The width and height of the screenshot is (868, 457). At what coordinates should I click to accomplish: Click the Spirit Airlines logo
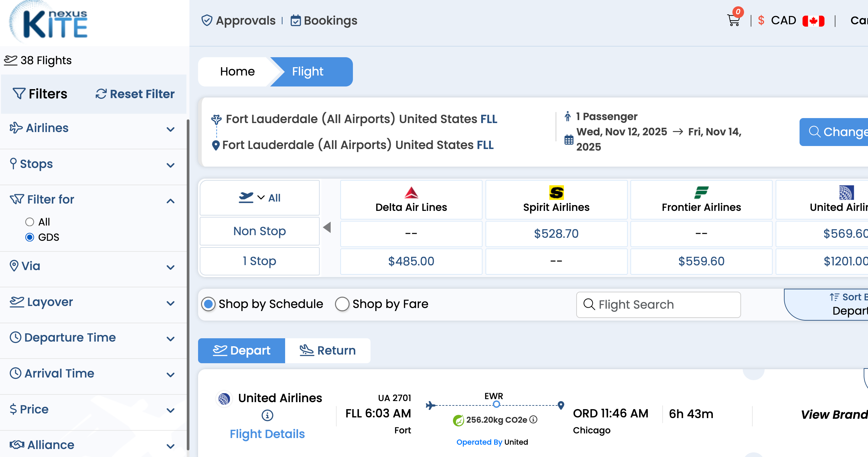pyautogui.click(x=556, y=193)
